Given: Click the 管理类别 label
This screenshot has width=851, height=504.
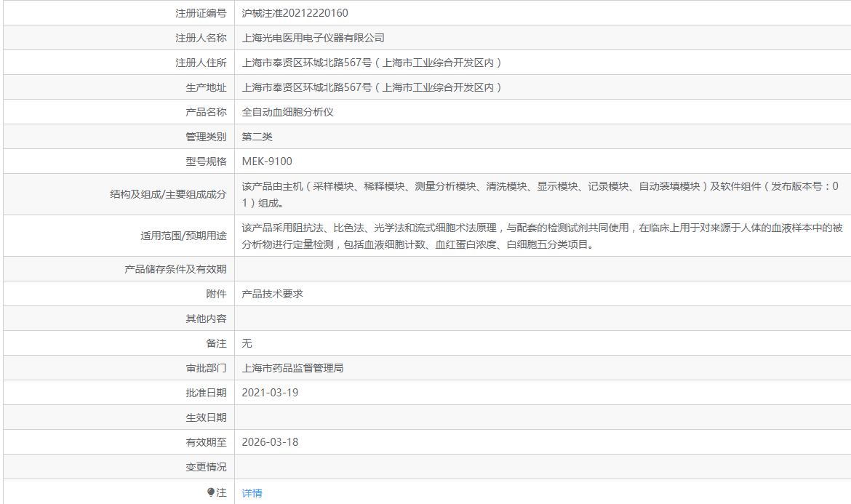Looking at the screenshot, I should pos(206,137).
